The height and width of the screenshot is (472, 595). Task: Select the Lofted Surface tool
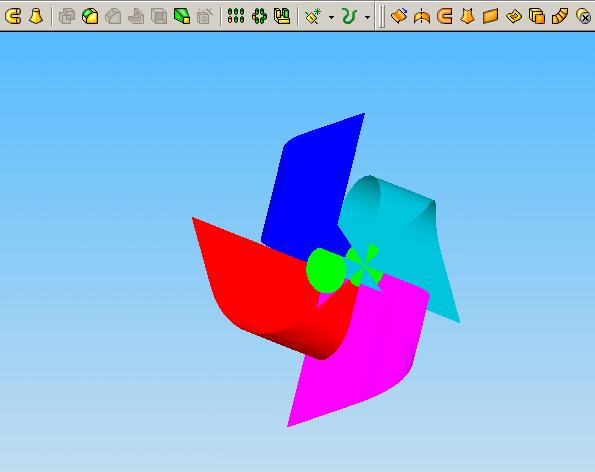tap(468, 16)
